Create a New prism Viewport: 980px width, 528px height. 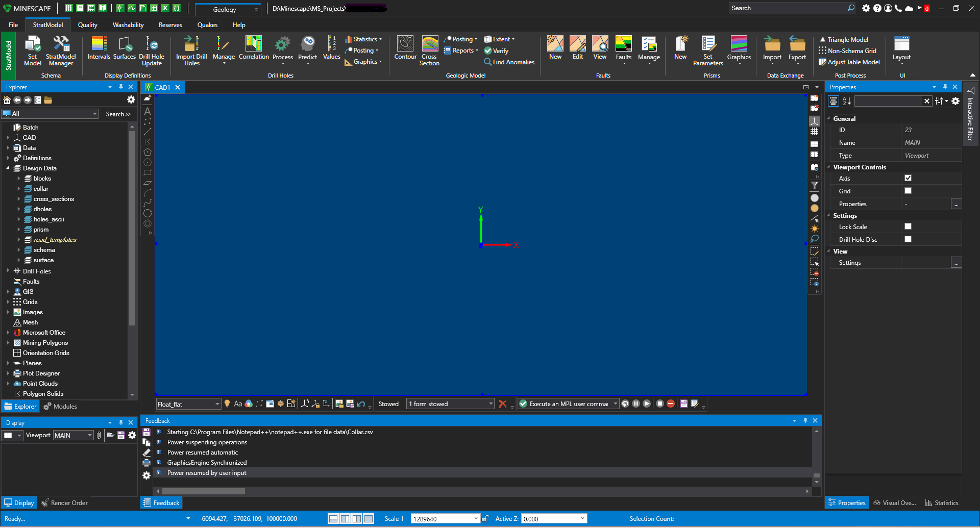click(x=680, y=47)
